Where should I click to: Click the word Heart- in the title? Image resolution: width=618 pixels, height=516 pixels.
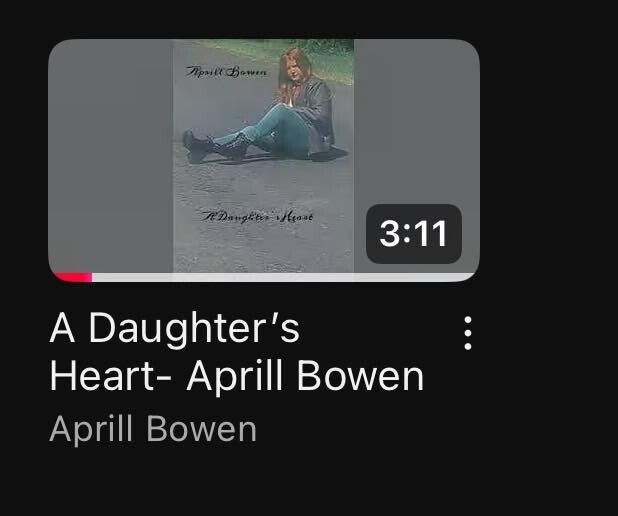110,376
